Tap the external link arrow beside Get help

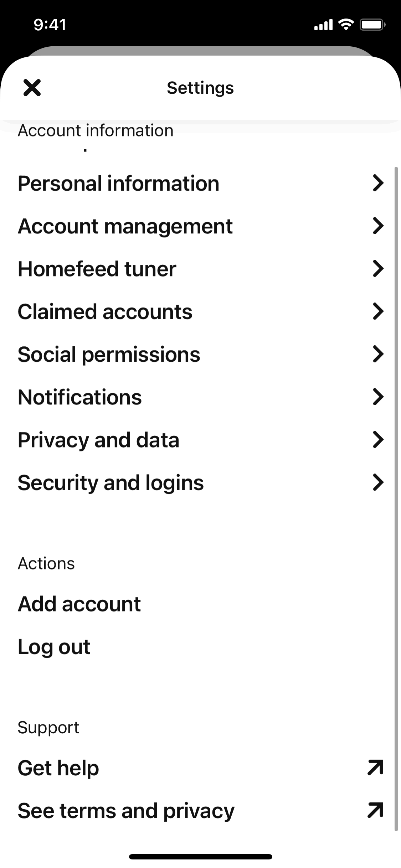tap(375, 768)
